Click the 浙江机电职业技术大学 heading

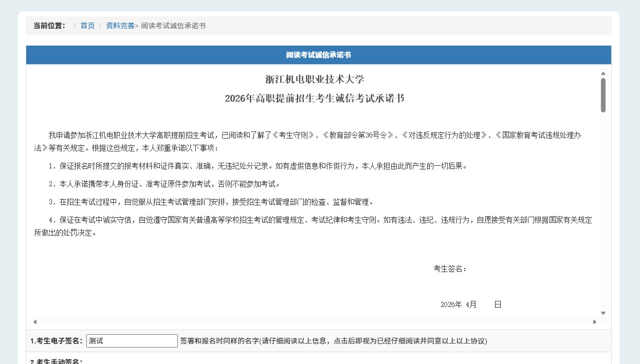coord(315,80)
